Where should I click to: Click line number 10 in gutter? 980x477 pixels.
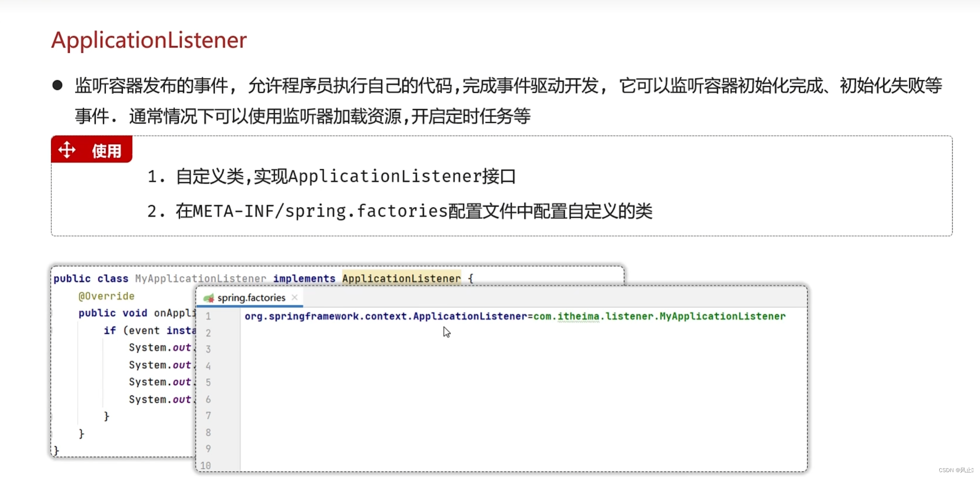205,466
